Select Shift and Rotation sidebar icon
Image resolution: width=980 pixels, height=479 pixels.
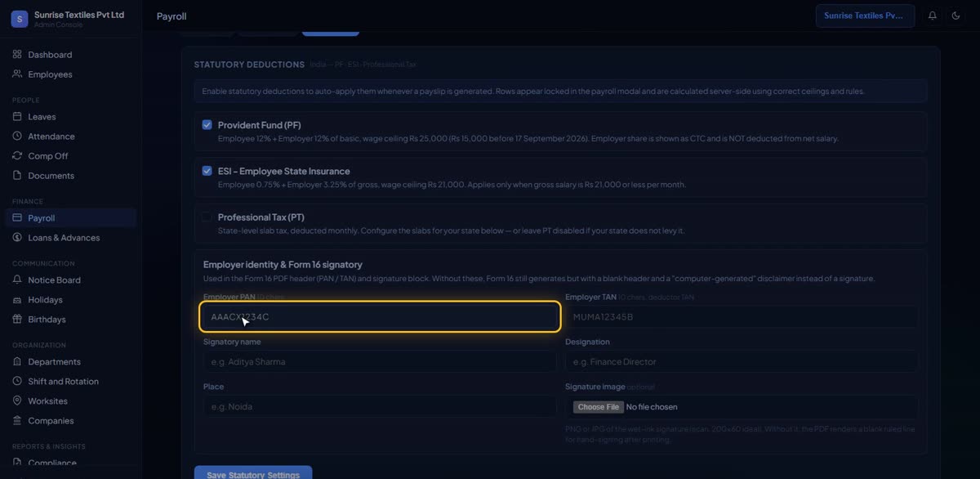17,382
